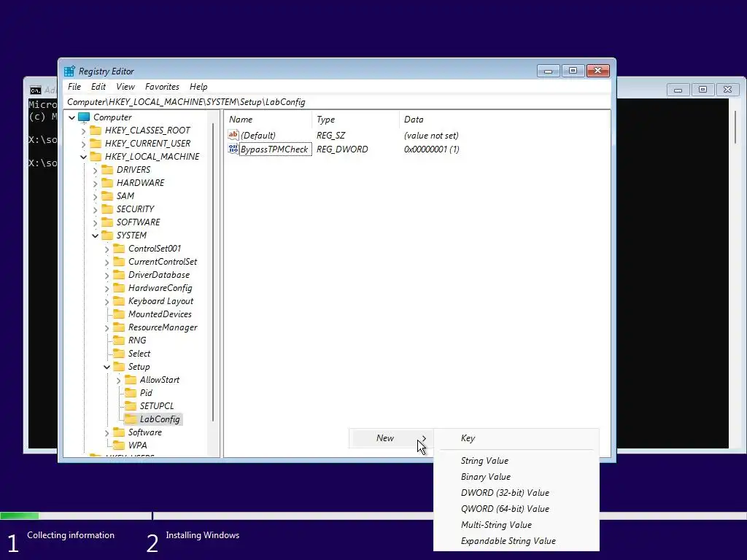Click the SYSTEM folder icon
Image resolution: width=747 pixels, height=560 pixels.
click(x=108, y=236)
